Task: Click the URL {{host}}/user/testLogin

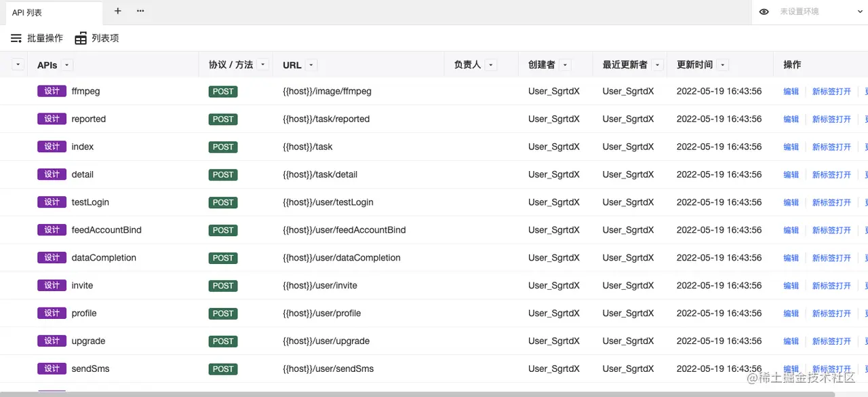Action: 328,202
